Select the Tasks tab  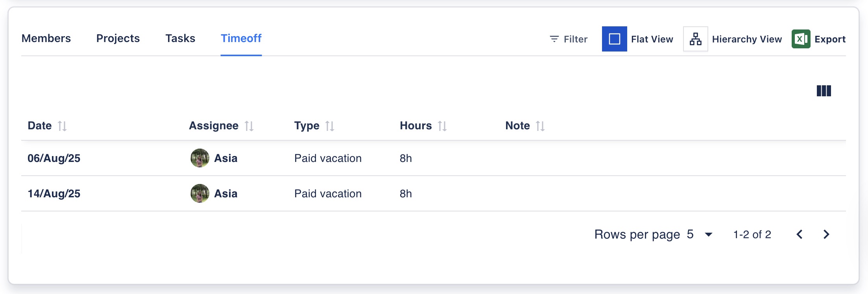click(x=180, y=39)
